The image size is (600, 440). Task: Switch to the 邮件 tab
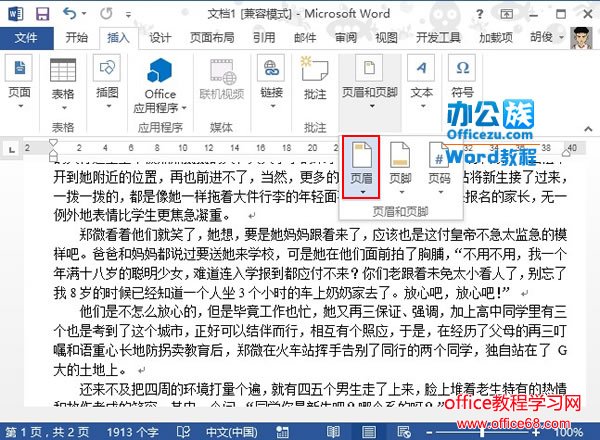coord(305,37)
